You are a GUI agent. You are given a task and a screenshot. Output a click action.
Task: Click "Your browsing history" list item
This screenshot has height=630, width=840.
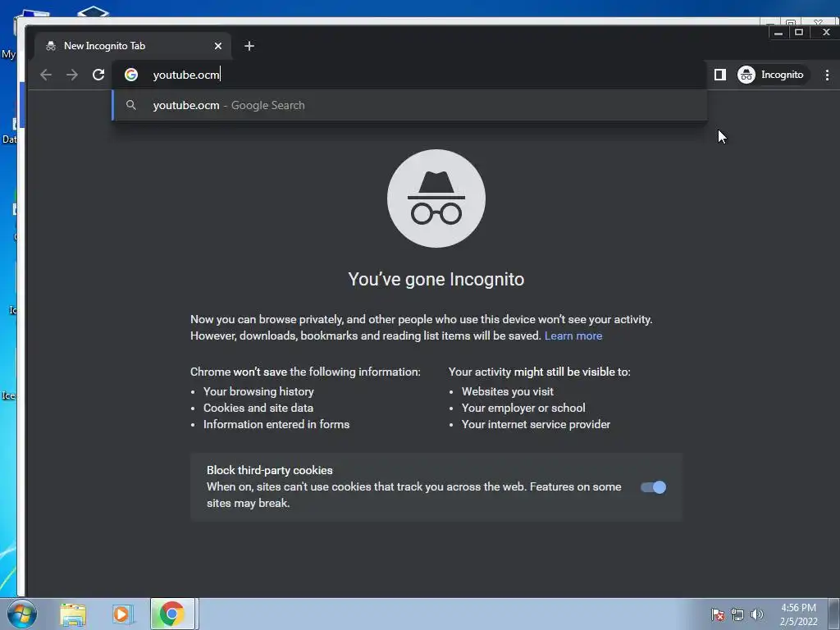click(258, 391)
